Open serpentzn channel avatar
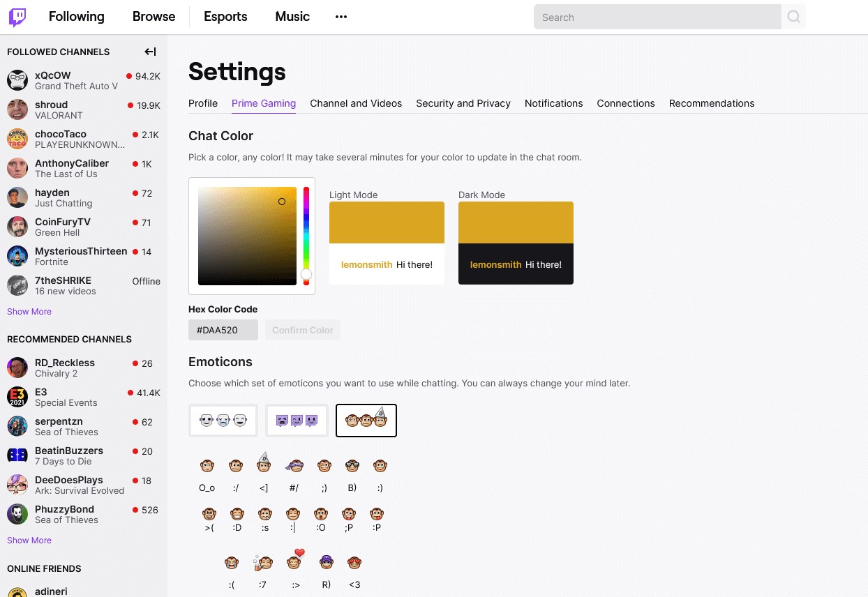Viewport: 868px width, 597px height. click(x=17, y=426)
